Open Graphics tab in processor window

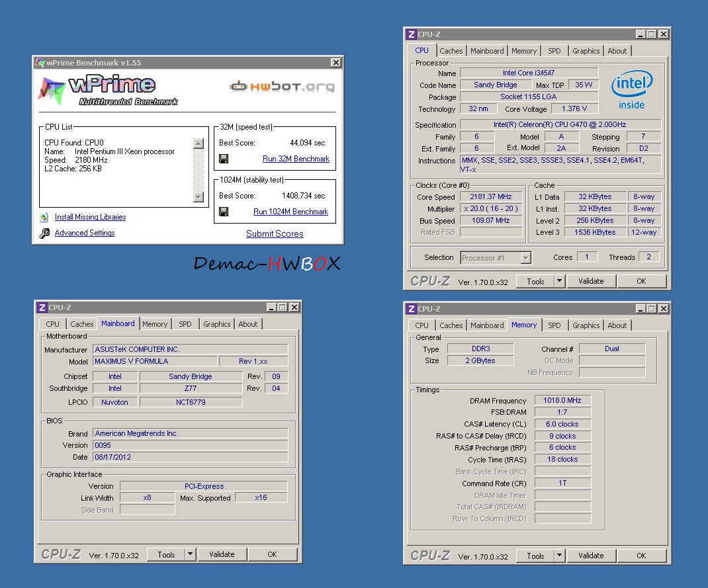(586, 51)
